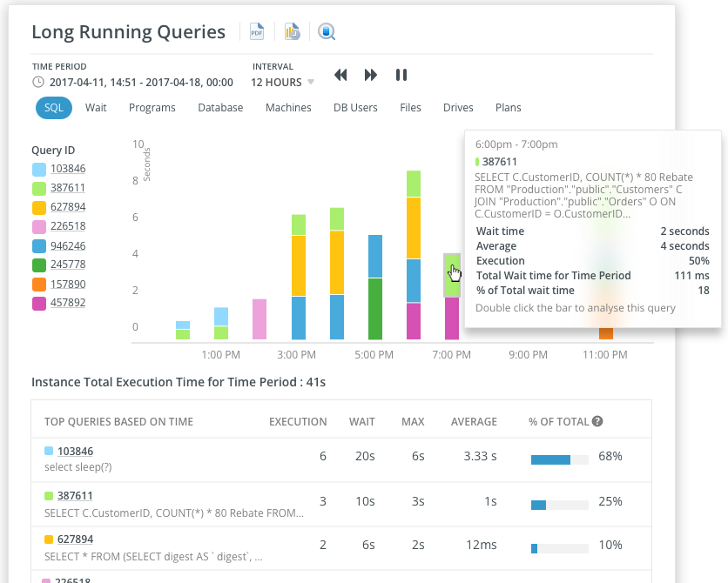The height and width of the screenshot is (583, 728).
Task: Click legend query ID 946246
Action: (x=68, y=245)
